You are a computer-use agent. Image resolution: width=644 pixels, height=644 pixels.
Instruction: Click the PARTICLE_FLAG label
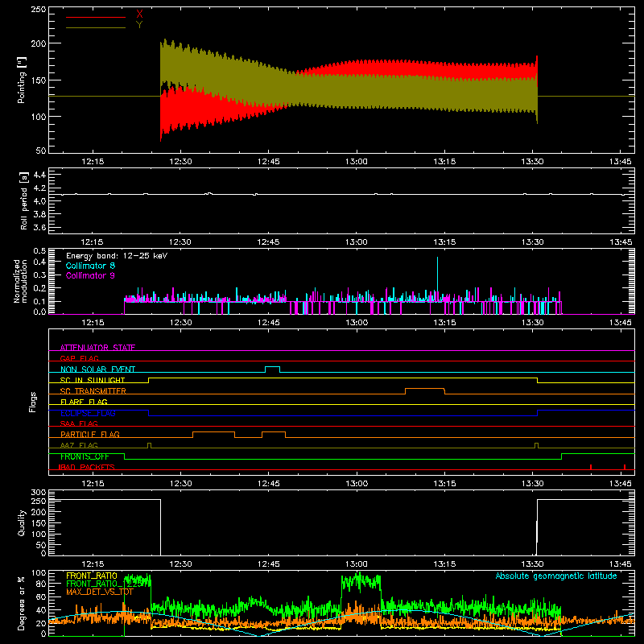point(90,434)
